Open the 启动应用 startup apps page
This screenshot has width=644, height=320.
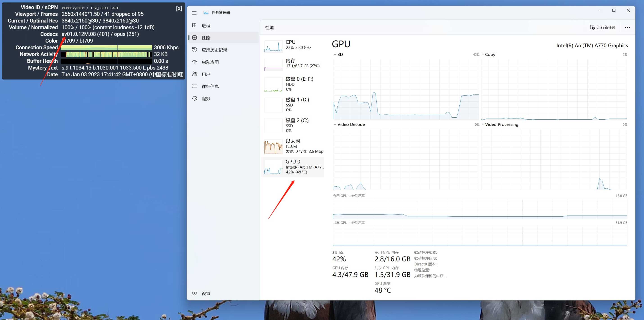coord(210,62)
